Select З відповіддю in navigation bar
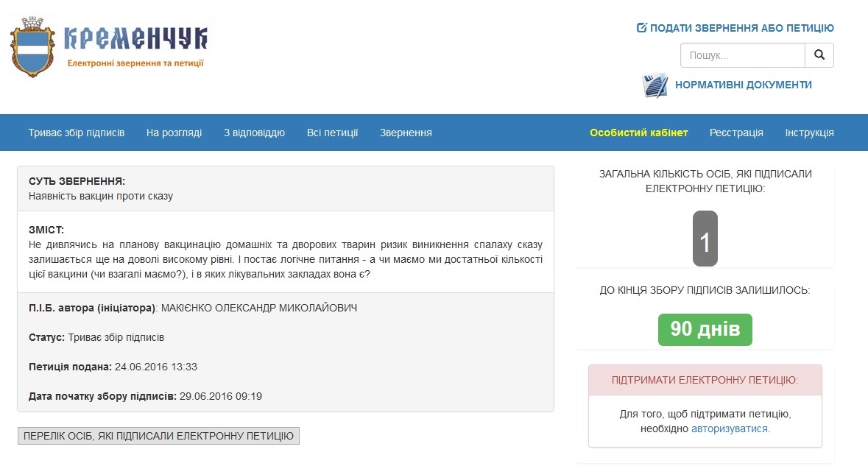Screen dimensions: 868x469 click(x=254, y=133)
